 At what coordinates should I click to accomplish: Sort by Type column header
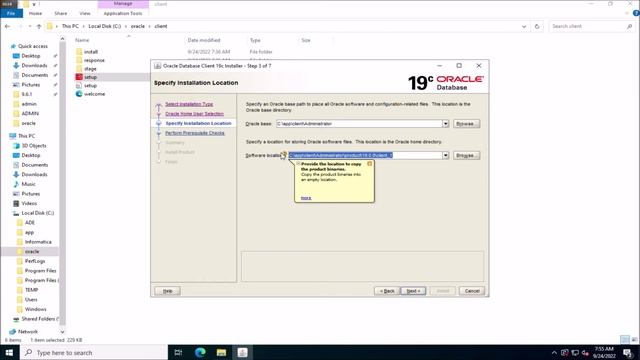[x=255, y=40]
